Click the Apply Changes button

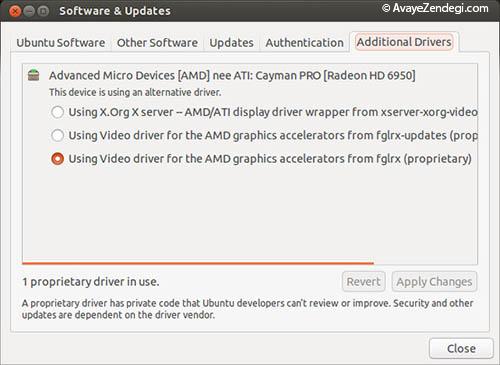click(434, 282)
